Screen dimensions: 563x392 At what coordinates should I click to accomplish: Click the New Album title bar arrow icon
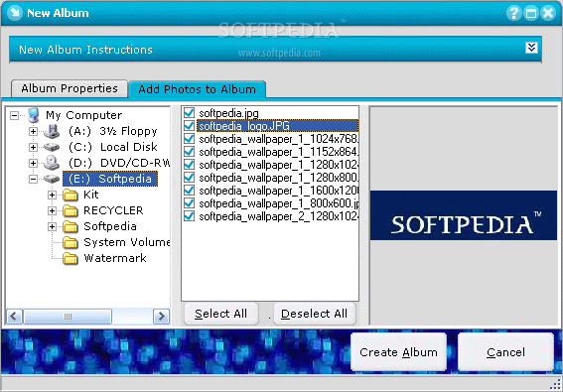(x=15, y=13)
